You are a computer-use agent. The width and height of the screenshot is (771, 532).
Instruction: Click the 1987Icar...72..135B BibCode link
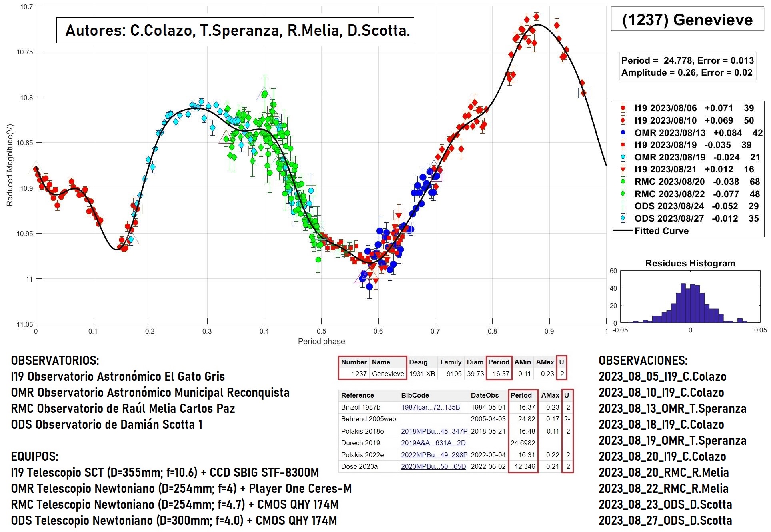pos(430,407)
